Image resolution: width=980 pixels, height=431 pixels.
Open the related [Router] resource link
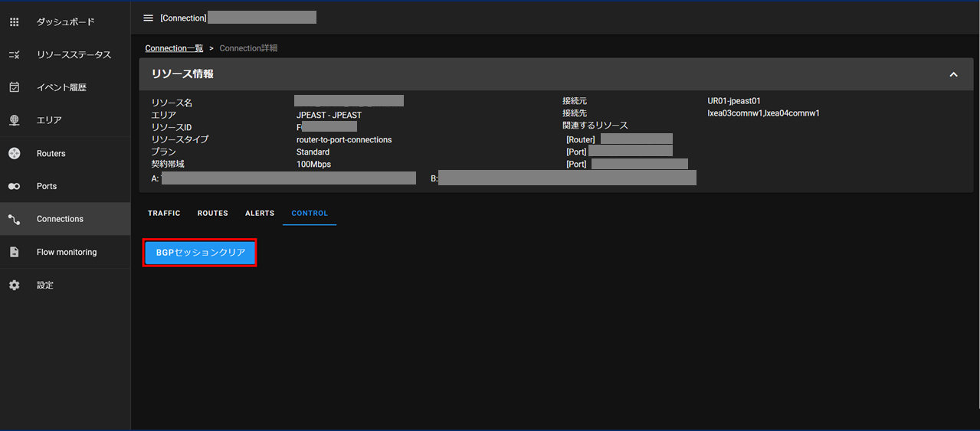[x=635, y=139]
